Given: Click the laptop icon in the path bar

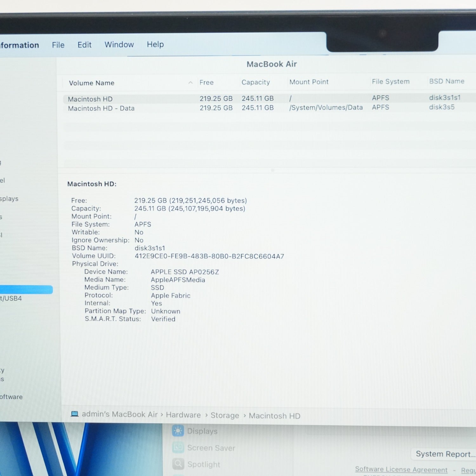Looking at the screenshot, I should [x=75, y=414].
